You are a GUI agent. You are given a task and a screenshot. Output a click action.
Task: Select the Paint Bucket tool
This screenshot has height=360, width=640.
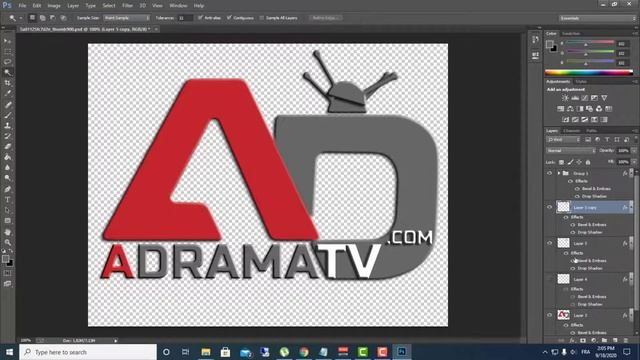click(7, 157)
